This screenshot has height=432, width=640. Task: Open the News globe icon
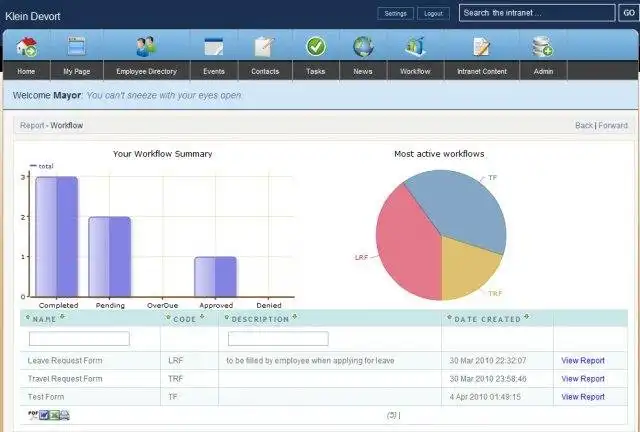363,46
